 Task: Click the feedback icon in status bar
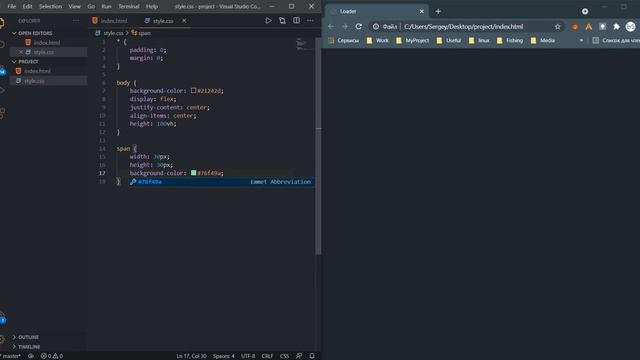click(x=299, y=356)
